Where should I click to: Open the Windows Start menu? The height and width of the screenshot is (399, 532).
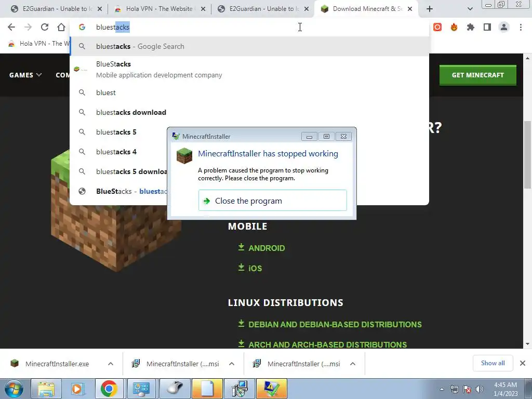14,389
